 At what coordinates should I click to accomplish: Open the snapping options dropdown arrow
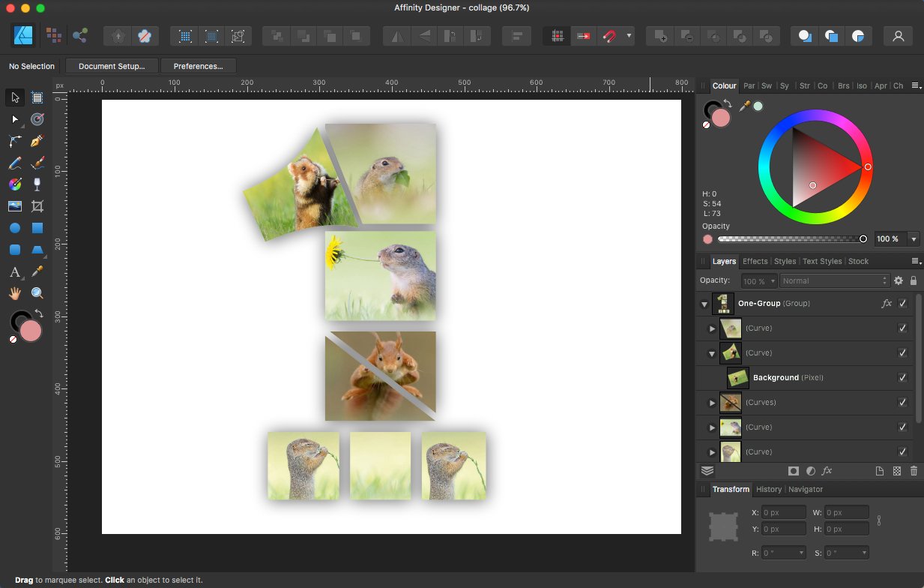click(630, 35)
